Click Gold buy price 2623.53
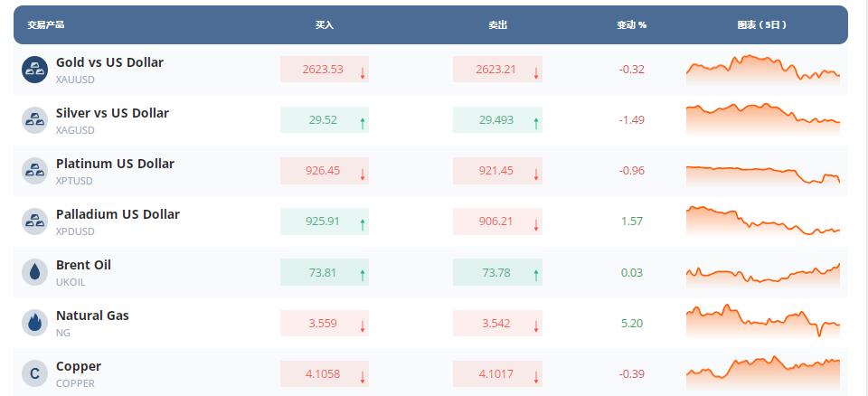The width and height of the screenshot is (868, 396). (324, 70)
